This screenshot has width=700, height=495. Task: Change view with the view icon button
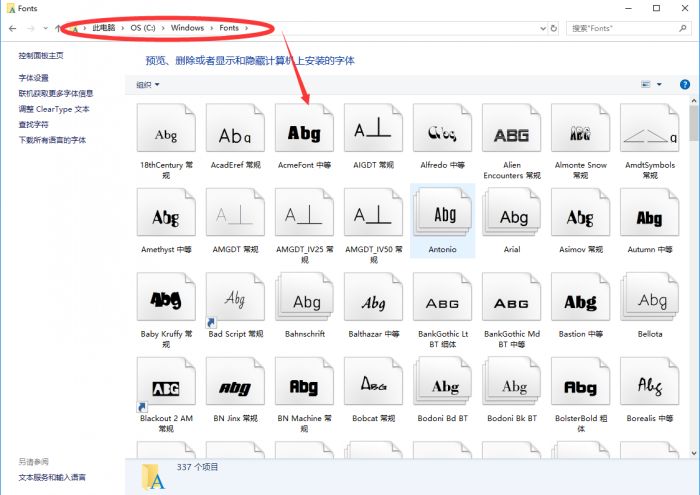point(646,84)
